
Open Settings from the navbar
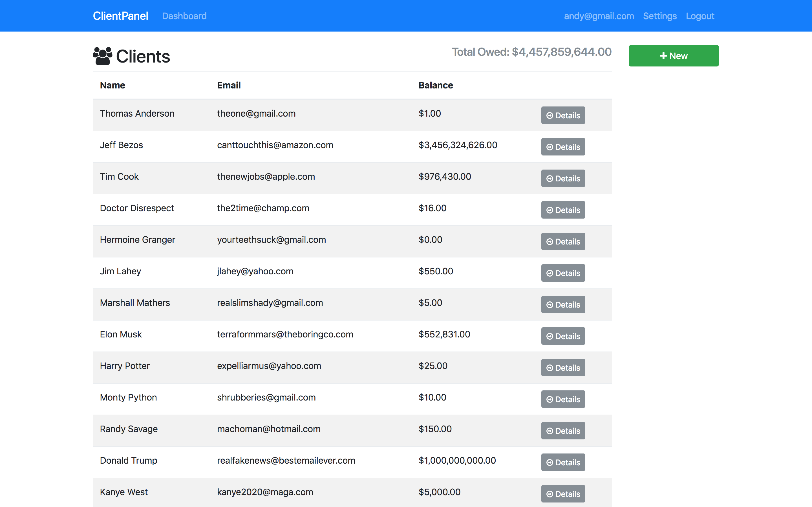point(660,16)
